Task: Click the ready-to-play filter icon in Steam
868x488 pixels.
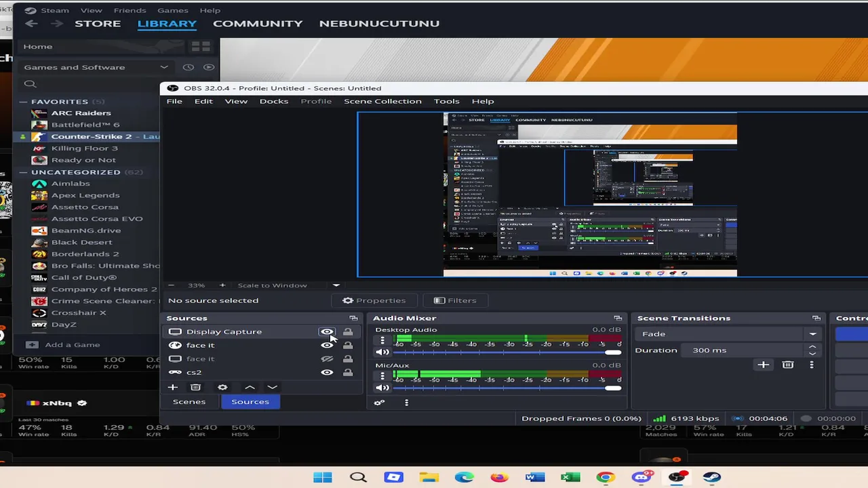Action: pyautogui.click(x=209, y=67)
